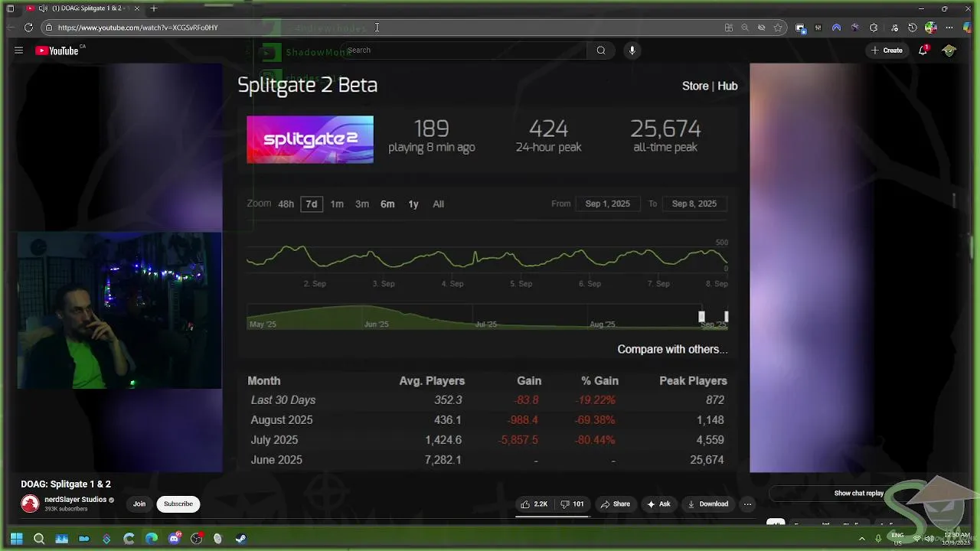This screenshot has width=980, height=551.
Task: Open the YouTube Create button
Action: pyautogui.click(x=887, y=51)
